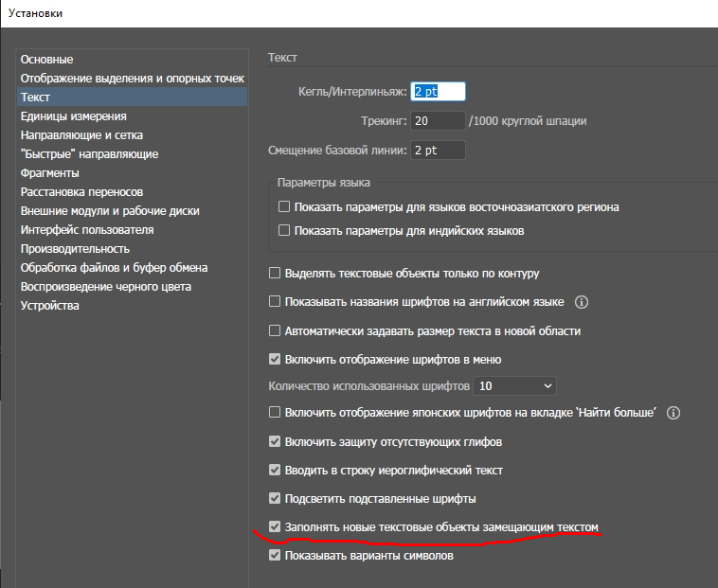The image size is (718, 588).
Task: Click the 'Трекинг' value field
Action: pos(438,120)
